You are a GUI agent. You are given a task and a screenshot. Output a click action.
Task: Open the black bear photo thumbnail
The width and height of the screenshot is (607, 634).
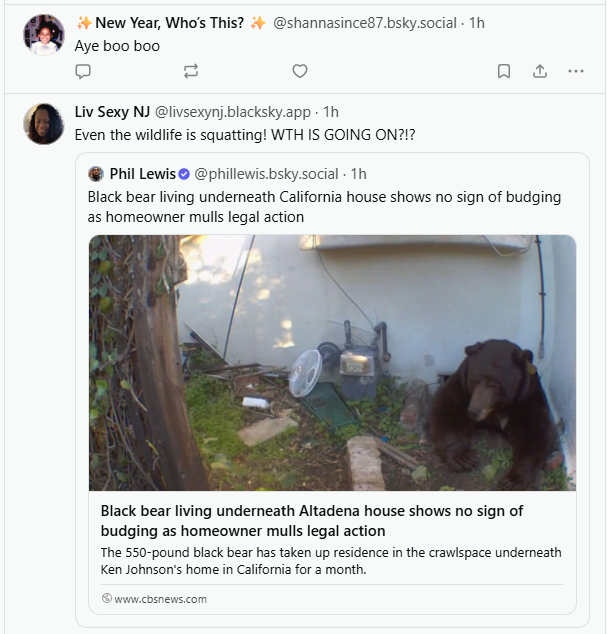click(332, 362)
